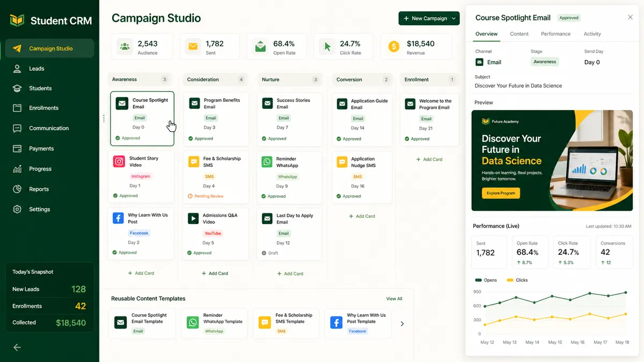
Task: Open the New Campaign dropdown arrow
Action: click(454, 18)
